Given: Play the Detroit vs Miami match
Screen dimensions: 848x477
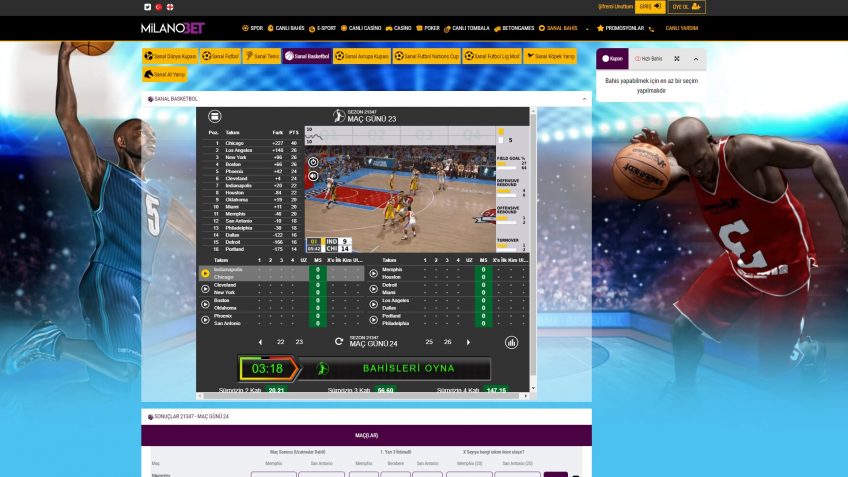Looking at the screenshot, I should click(374, 289).
